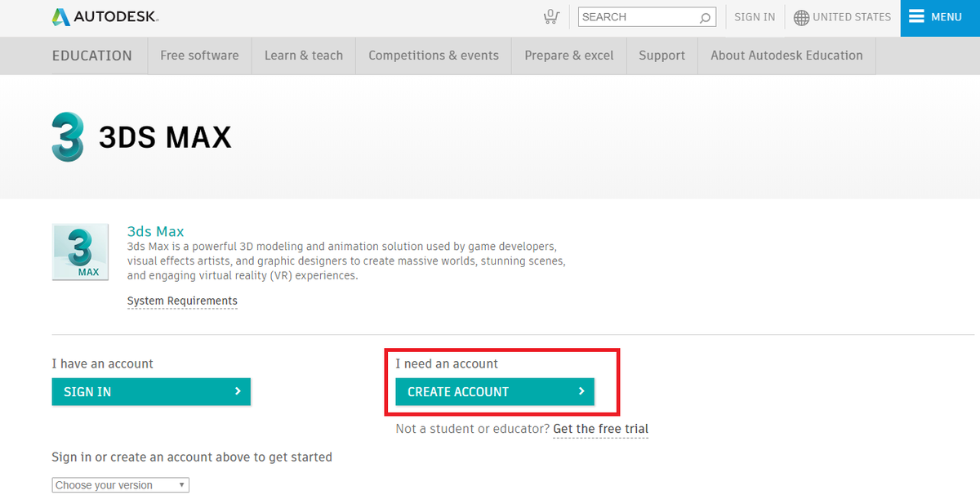
Task: Click the Sign In header link
Action: tap(755, 17)
